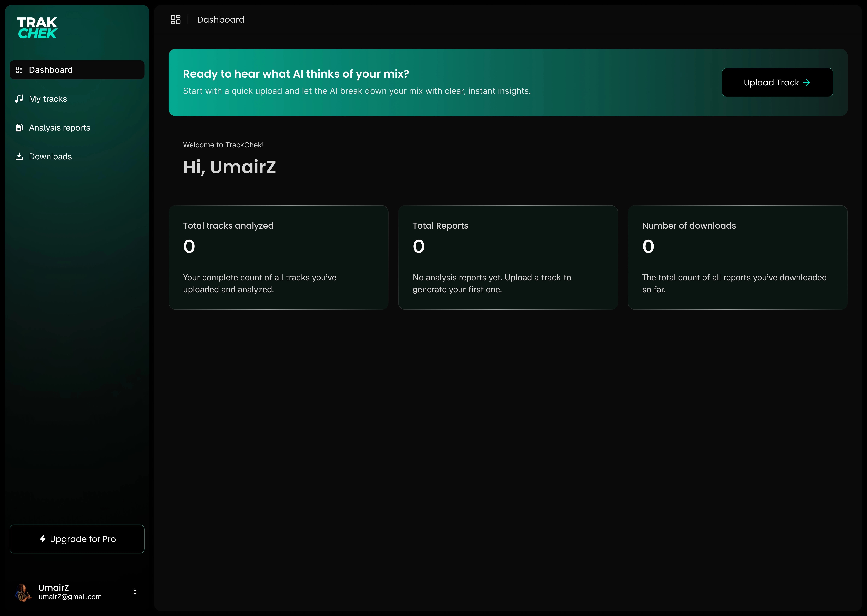Expand the UmairZ account switcher chevrons
The height and width of the screenshot is (616, 867).
pos(135,592)
